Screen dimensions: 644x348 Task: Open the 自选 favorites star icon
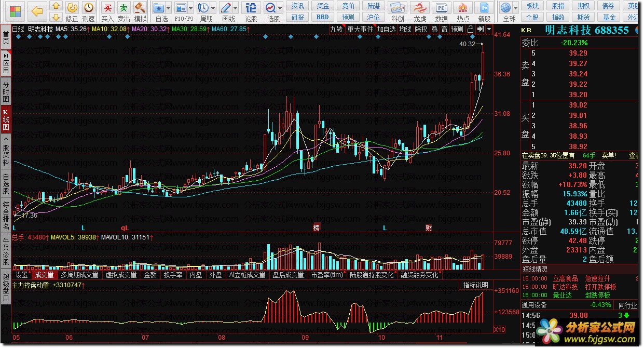160,8
